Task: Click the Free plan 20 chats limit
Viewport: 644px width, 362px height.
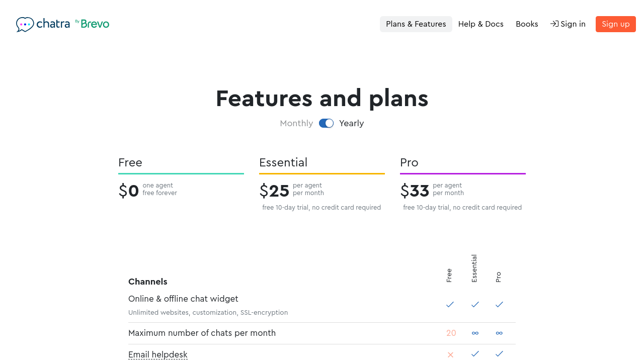Action: 451,333
